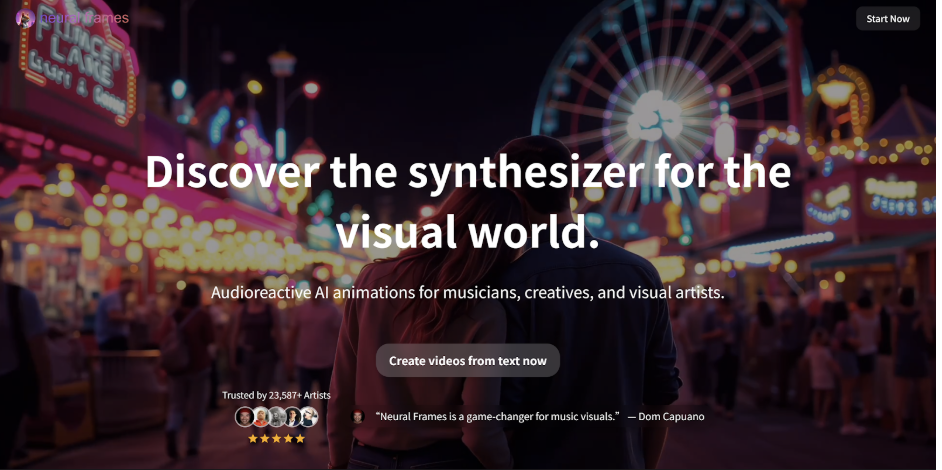
Task: Click the middle artist avatar in the row
Action: pyautogui.click(x=276, y=417)
